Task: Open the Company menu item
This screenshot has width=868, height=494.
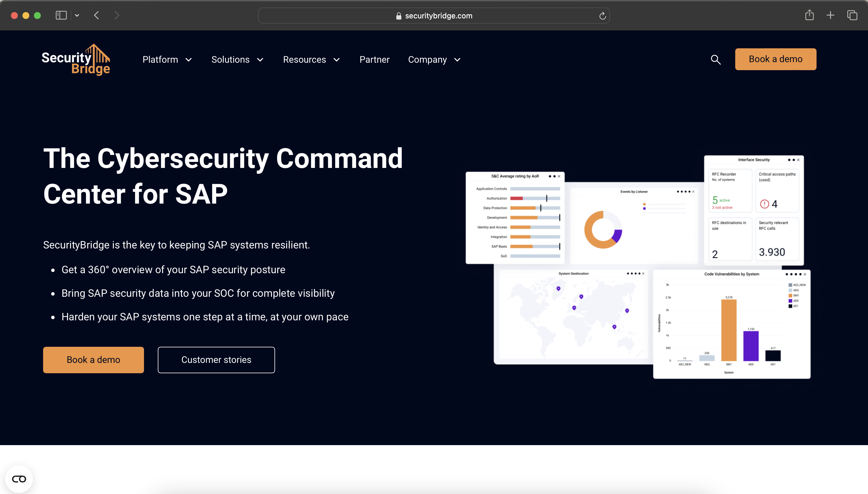Action: [427, 60]
